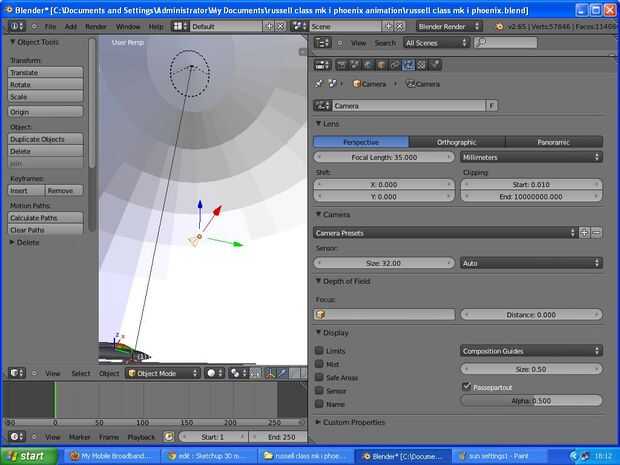Select the Camera object data tab icon
This screenshot has width=620, height=465.
(x=408, y=65)
